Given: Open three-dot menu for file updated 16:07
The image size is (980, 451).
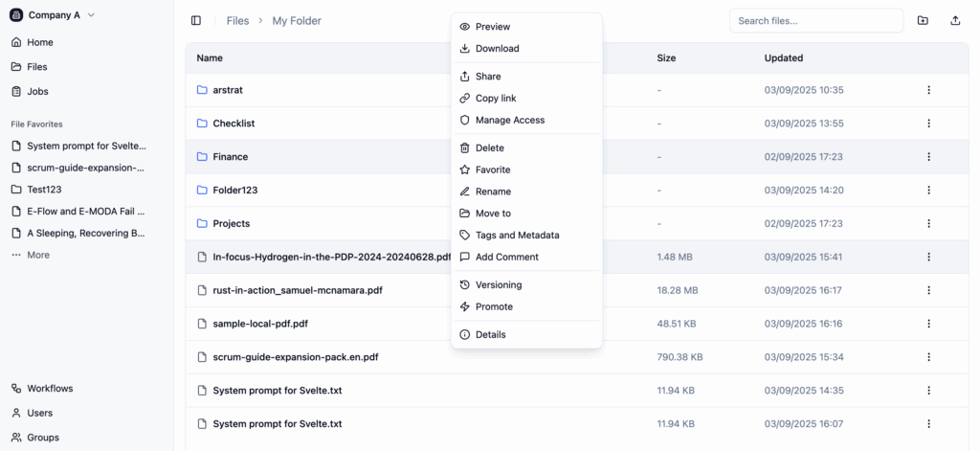Looking at the screenshot, I should [928, 423].
